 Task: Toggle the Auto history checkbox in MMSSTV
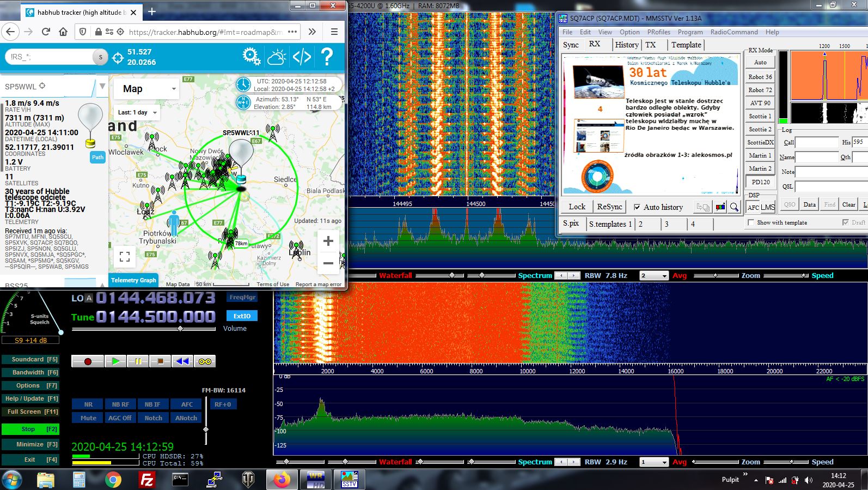[637, 207]
